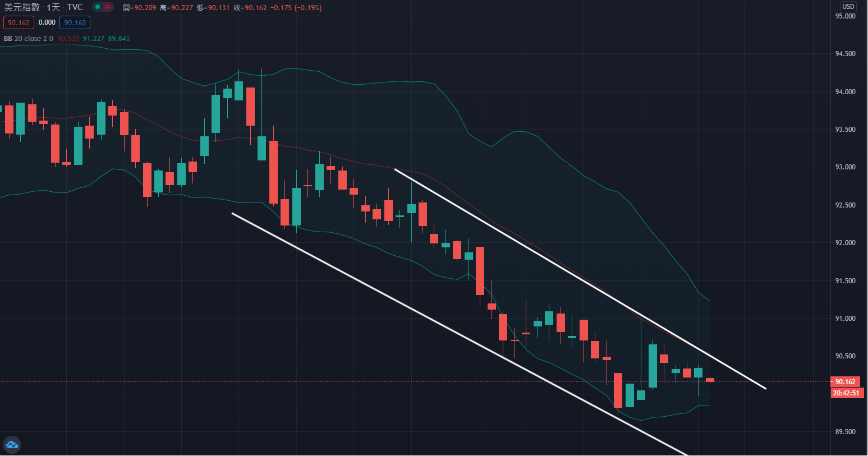Click the TVC data source label
Screen dimensions: 868x456
pyautogui.click(x=75, y=7)
